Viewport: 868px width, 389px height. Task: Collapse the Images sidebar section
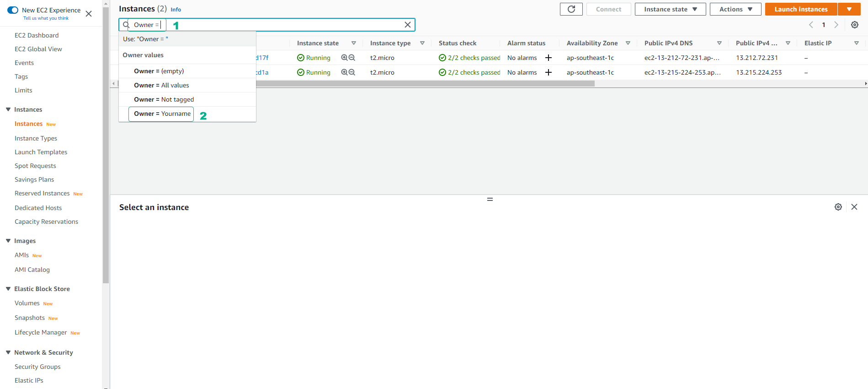tap(8, 241)
